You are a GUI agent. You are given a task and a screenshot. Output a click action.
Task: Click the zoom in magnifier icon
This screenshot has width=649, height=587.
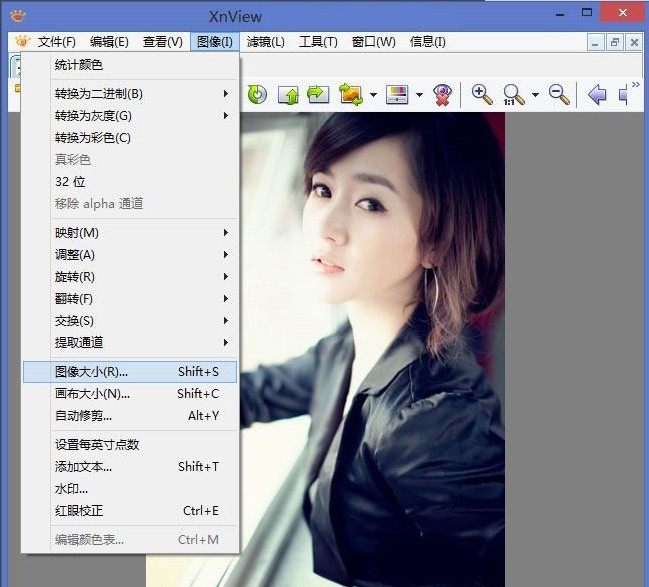point(482,94)
